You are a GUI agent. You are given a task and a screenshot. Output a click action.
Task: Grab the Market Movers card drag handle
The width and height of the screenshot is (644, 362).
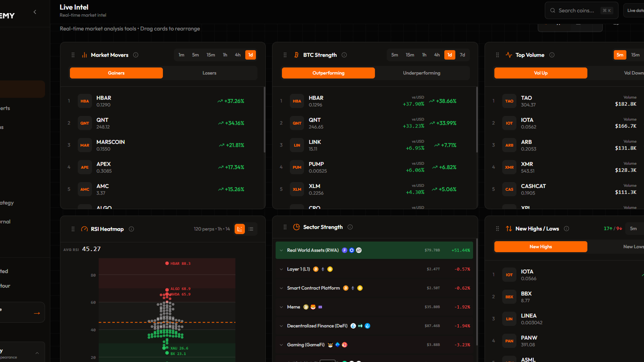(x=73, y=55)
